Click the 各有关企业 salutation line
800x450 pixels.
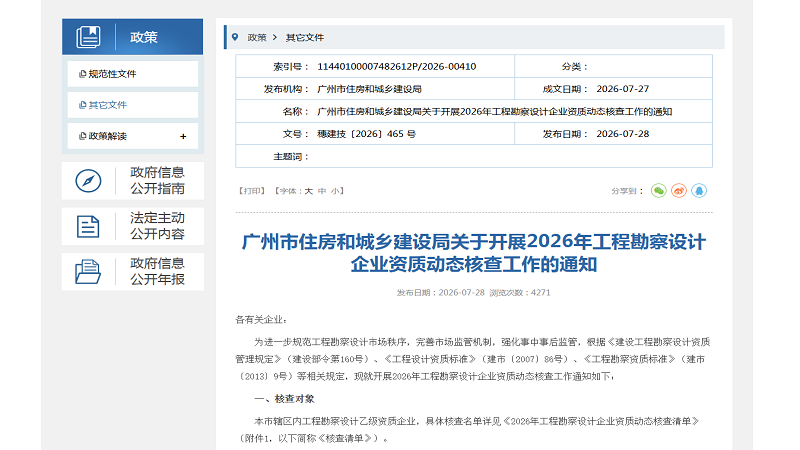pyautogui.click(x=261, y=320)
